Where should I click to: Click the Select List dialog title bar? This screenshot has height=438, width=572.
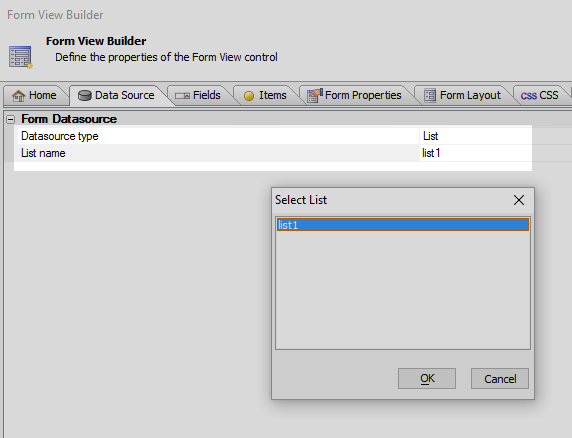[390, 200]
